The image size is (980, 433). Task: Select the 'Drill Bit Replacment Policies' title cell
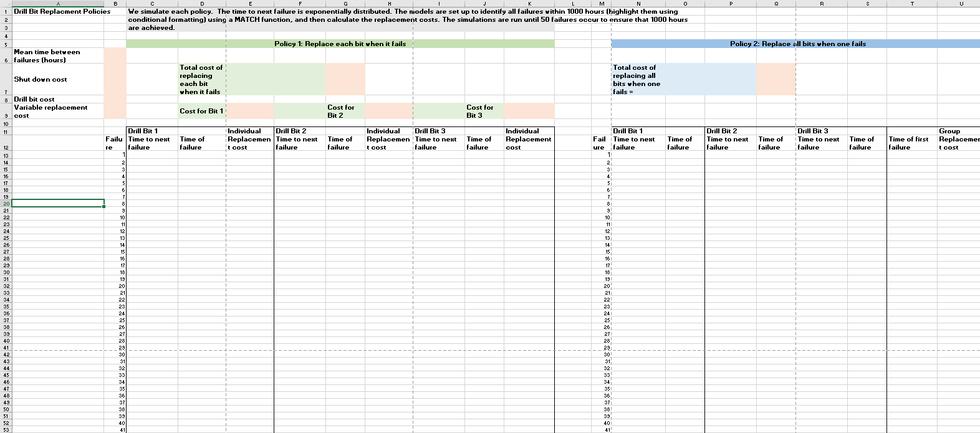click(x=58, y=11)
